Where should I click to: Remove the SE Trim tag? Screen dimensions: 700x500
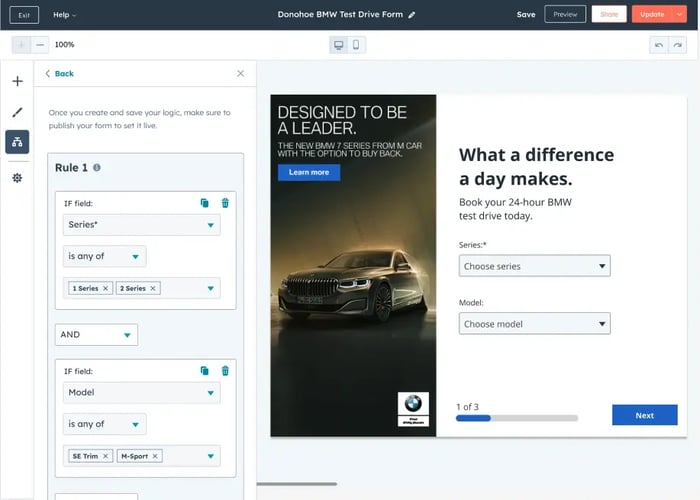(x=105, y=456)
